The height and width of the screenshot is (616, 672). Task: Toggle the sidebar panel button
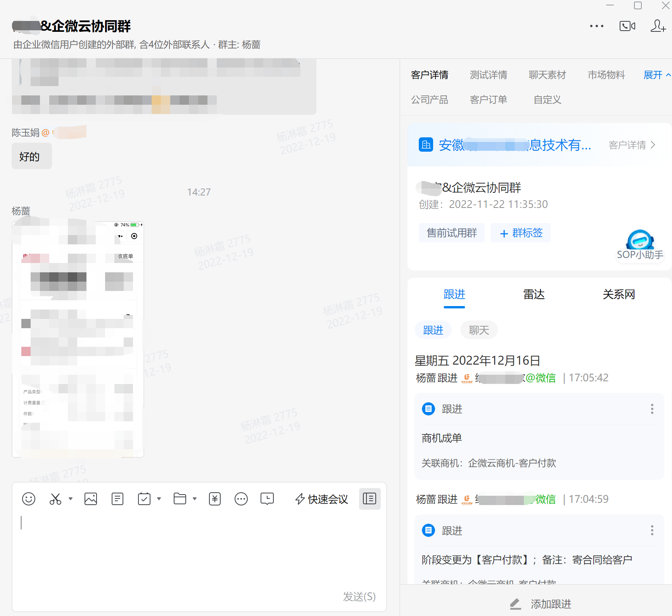[370, 499]
